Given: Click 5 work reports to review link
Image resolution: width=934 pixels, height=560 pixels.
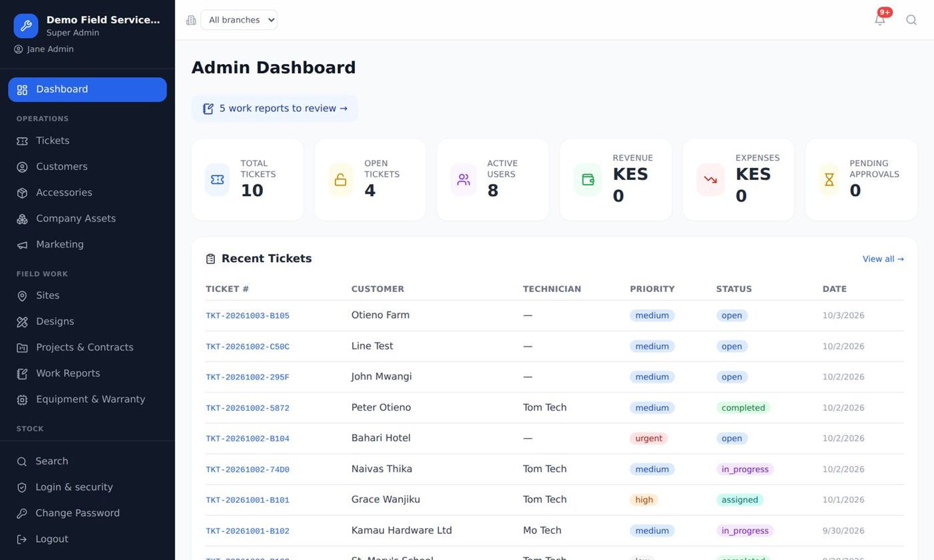Looking at the screenshot, I should 275,109.
